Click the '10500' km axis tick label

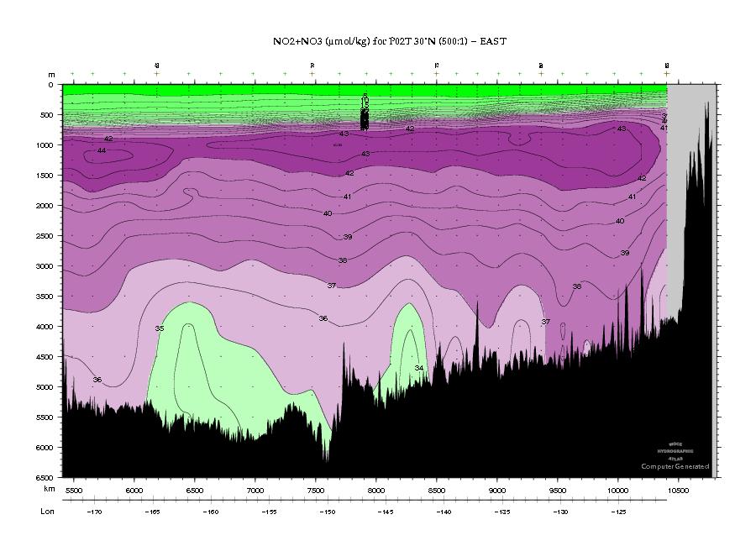click(678, 491)
